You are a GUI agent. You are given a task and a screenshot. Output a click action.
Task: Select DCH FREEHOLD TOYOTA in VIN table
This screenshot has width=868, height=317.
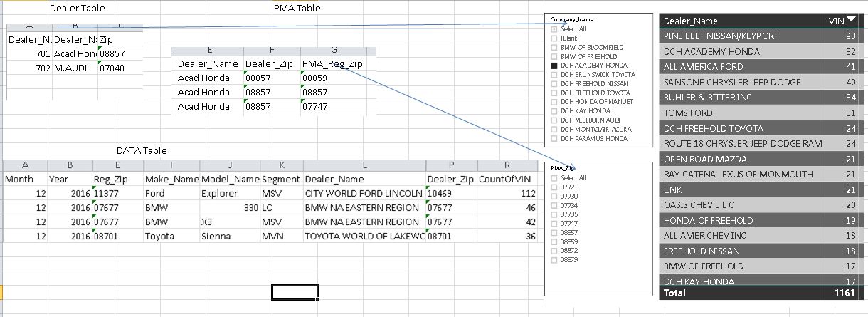(x=761, y=128)
